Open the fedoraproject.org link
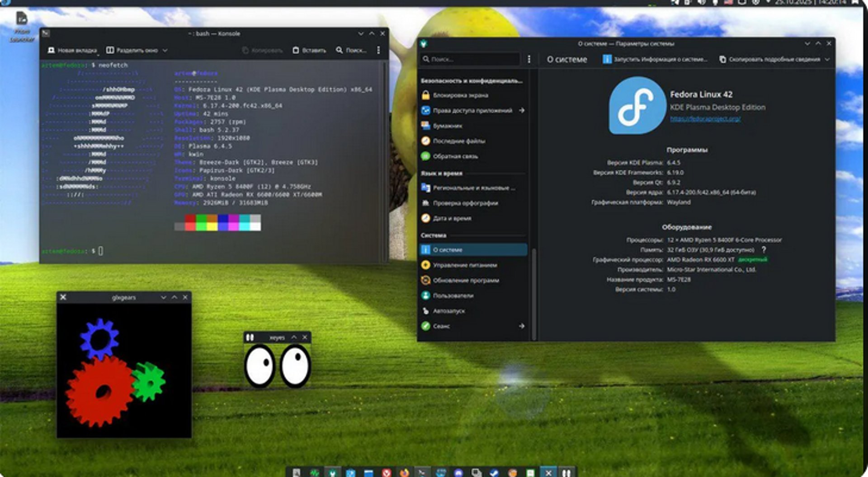 (705, 119)
